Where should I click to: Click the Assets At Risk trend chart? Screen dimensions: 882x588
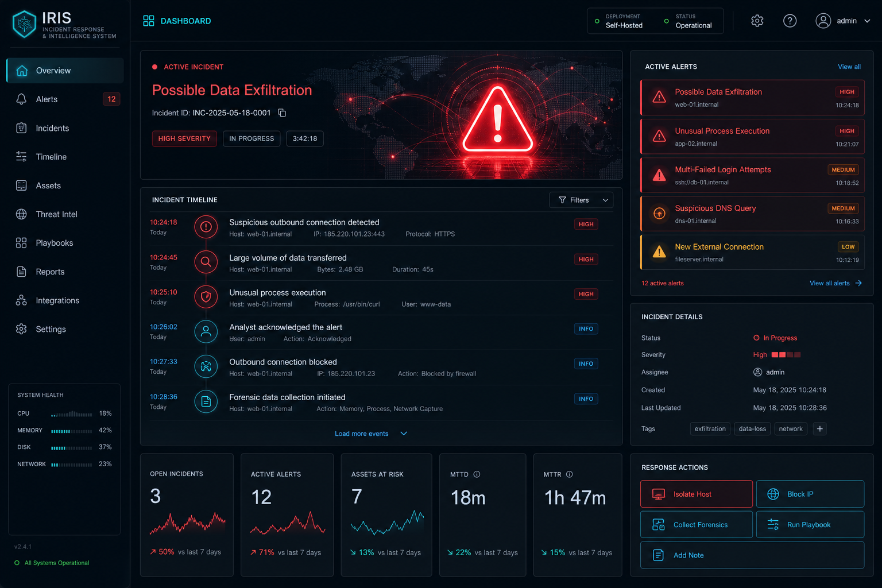pyautogui.click(x=387, y=523)
